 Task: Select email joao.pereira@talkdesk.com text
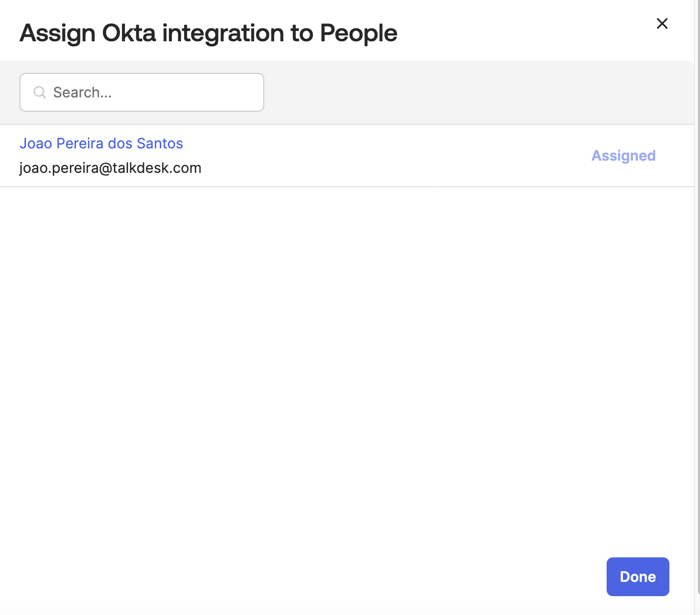(110, 168)
